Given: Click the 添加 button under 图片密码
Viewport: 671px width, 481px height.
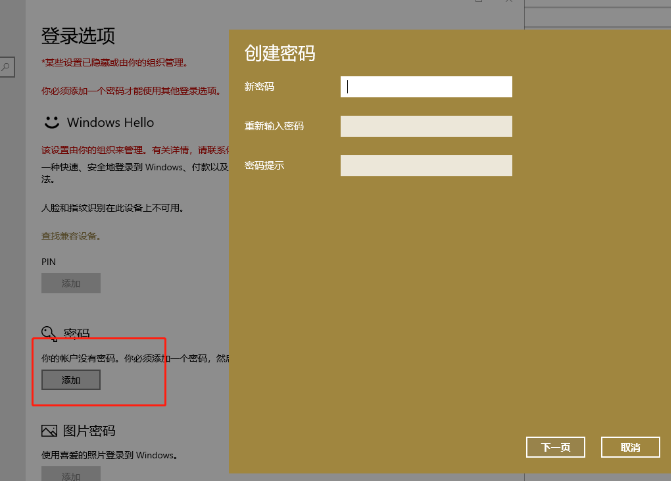Looking at the screenshot, I should (x=71, y=476).
